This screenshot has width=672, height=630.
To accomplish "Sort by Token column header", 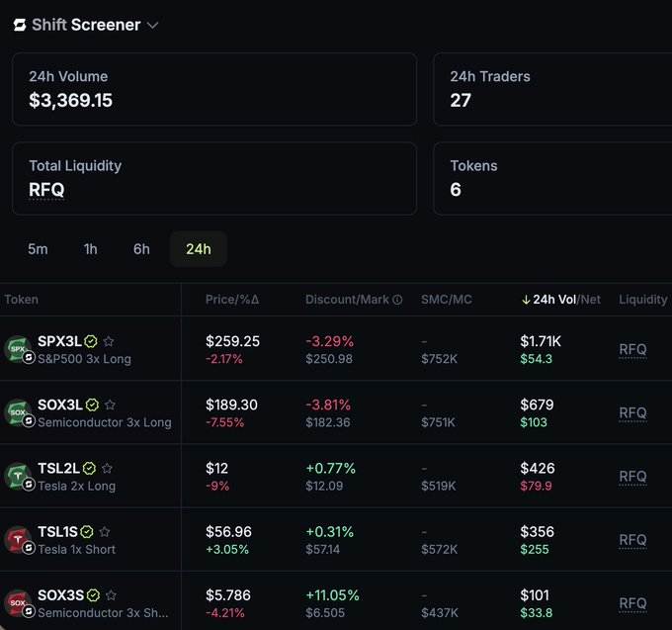I will 21,300.
